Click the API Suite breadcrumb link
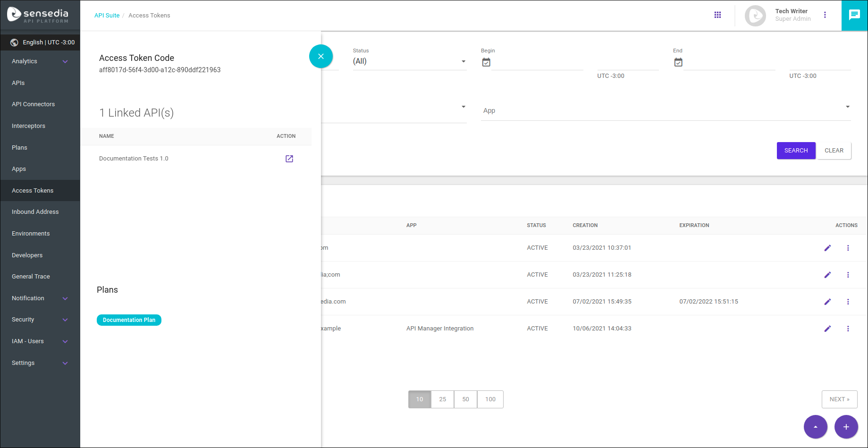 tap(107, 16)
